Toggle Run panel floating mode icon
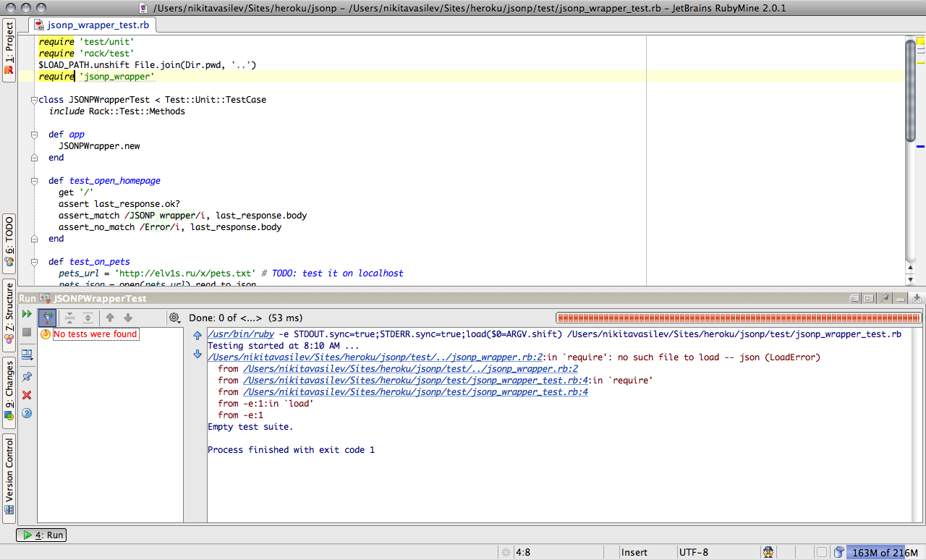The height and width of the screenshot is (560, 926). click(854, 298)
